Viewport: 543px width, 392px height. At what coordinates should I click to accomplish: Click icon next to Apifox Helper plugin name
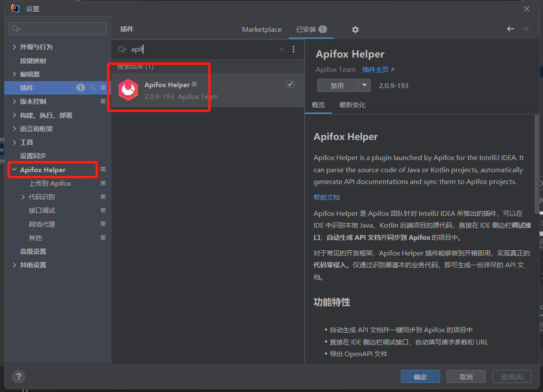tap(195, 84)
